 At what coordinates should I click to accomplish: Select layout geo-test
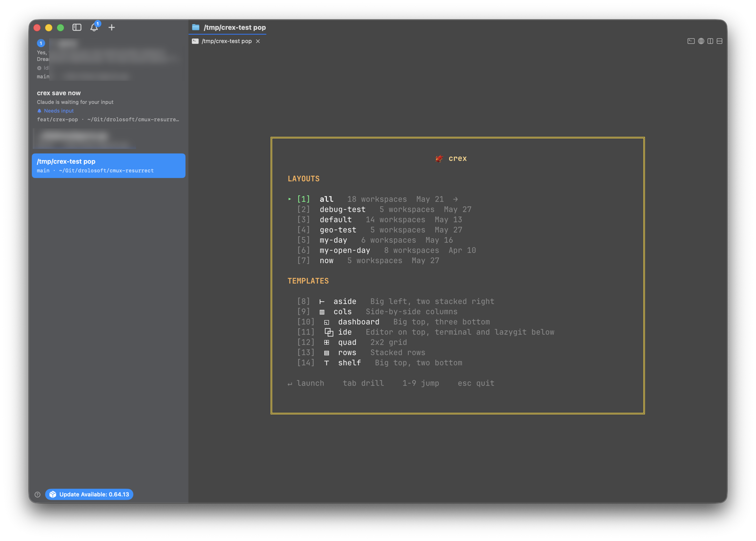coord(380,230)
